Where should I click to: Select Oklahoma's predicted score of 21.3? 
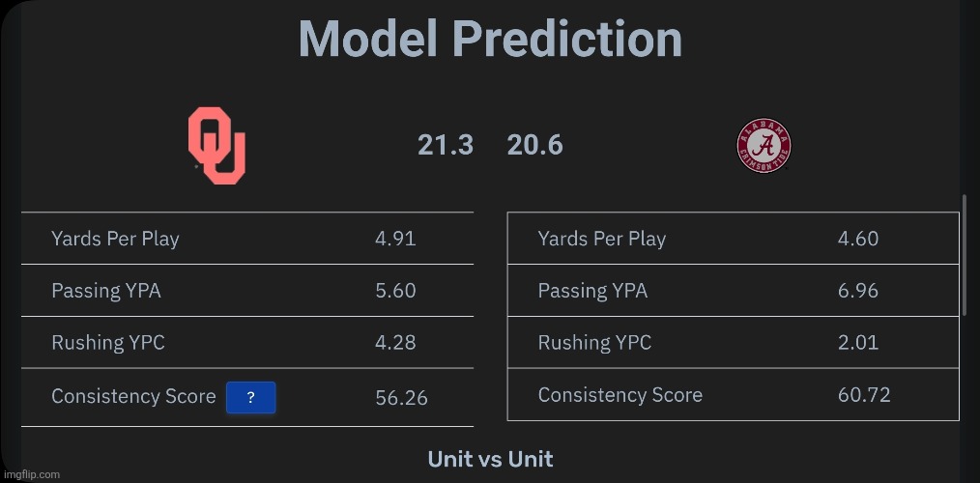446,145
